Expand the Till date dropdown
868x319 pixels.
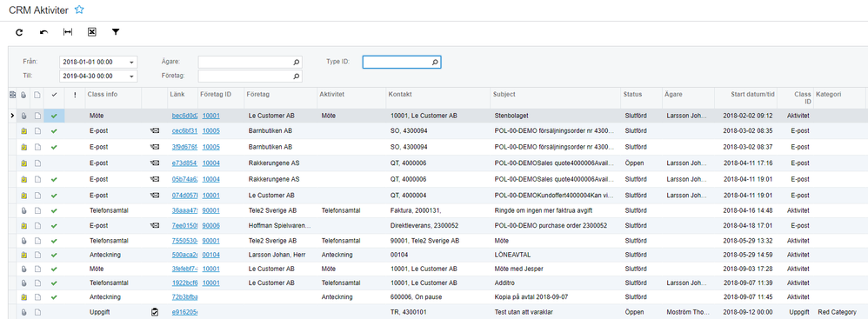pos(131,76)
